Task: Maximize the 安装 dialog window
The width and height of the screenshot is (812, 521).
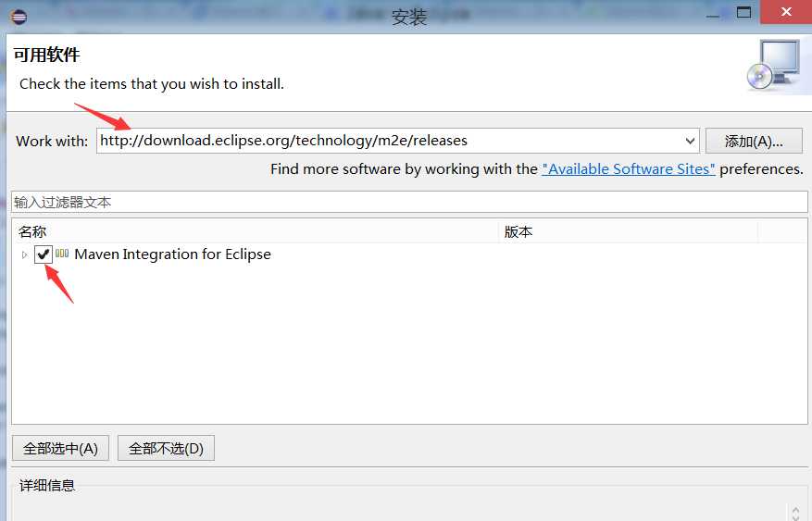Action: coord(743,12)
